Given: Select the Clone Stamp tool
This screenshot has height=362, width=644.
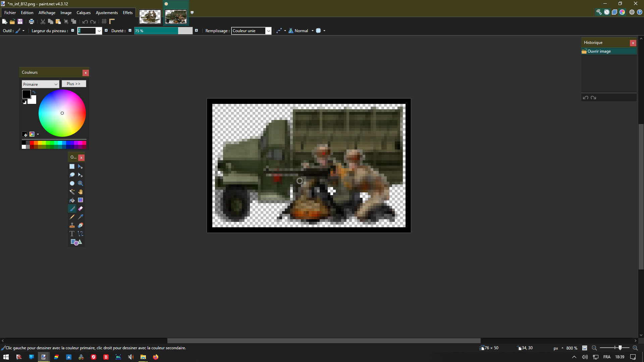Looking at the screenshot, I should [72, 225].
